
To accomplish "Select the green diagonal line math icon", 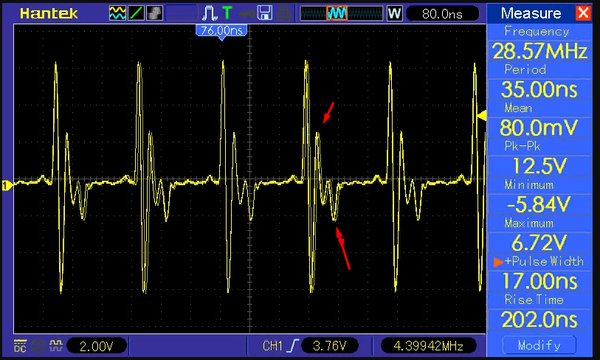I will [136, 13].
